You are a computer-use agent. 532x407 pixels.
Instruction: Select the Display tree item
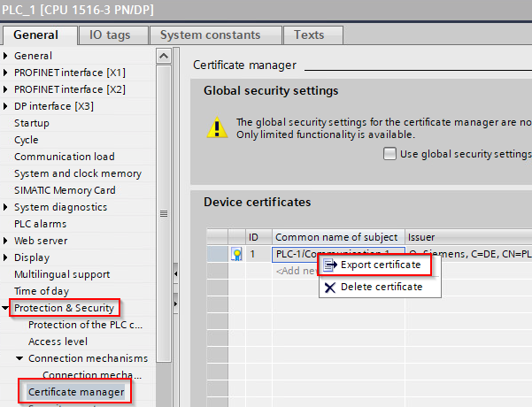32,257
